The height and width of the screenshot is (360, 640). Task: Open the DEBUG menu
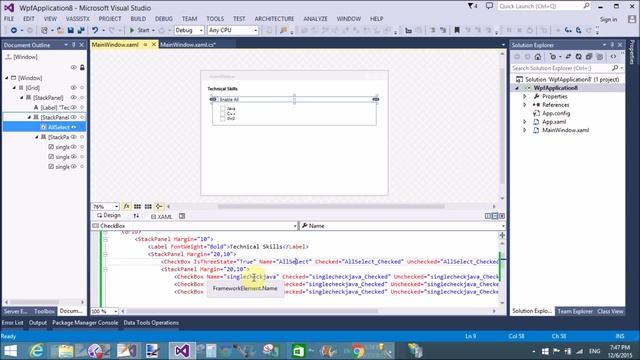(164, 19)
